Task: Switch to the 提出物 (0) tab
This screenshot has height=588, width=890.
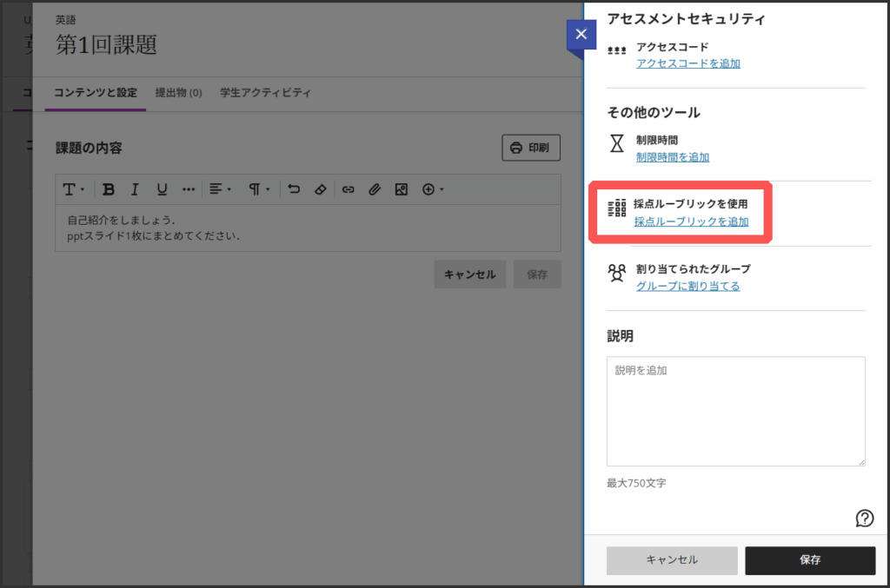Action: point(178,93)
